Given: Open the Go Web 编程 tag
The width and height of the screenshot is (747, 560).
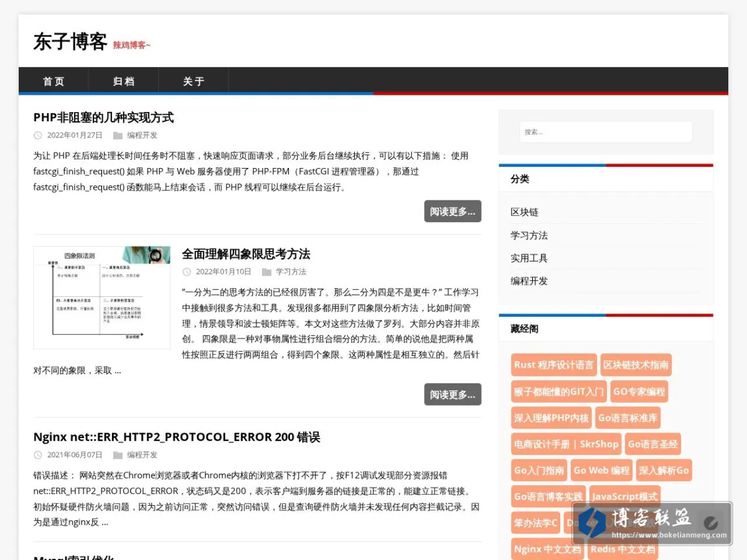Looking at the screenshot, I should [601, 470].
